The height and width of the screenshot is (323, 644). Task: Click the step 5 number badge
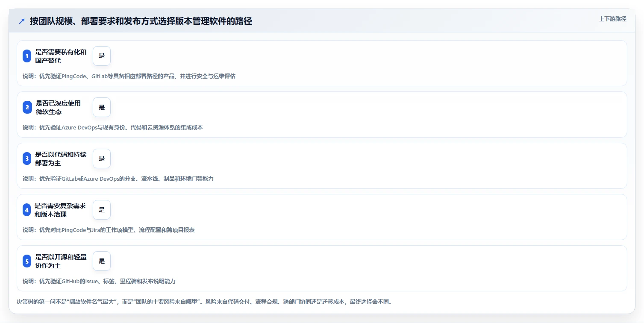click(27, 261)
